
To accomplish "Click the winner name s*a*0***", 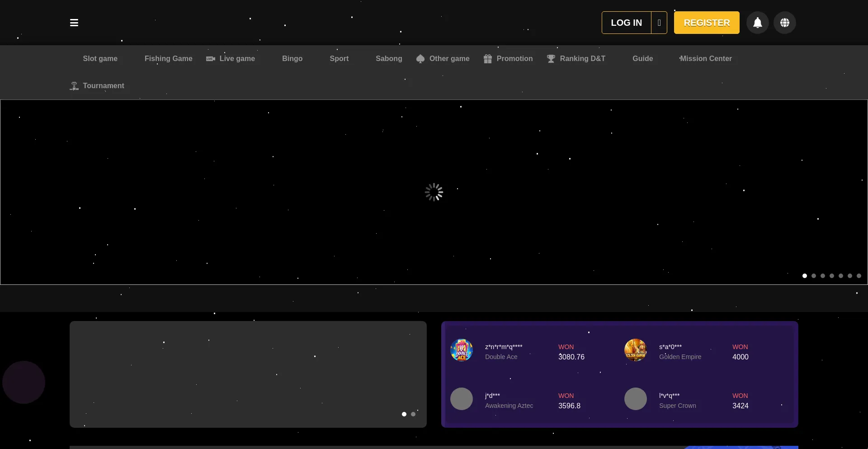I will [670, 347].
